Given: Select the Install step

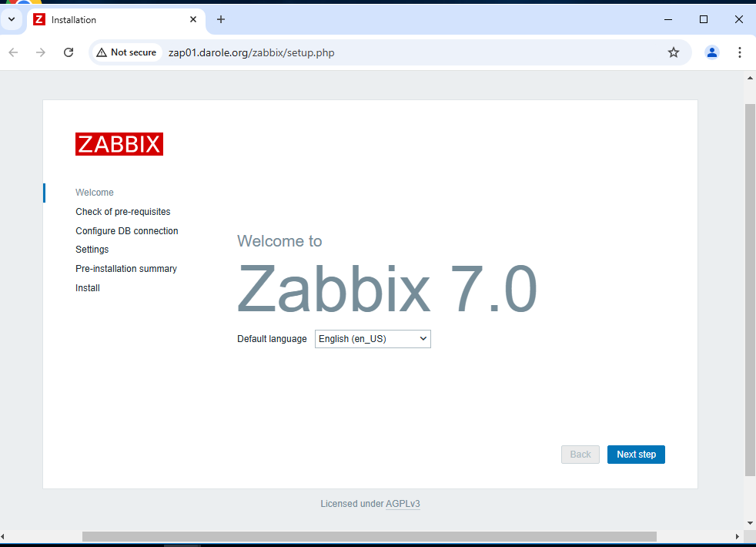Looking at the screenshot, I should 88,288.
